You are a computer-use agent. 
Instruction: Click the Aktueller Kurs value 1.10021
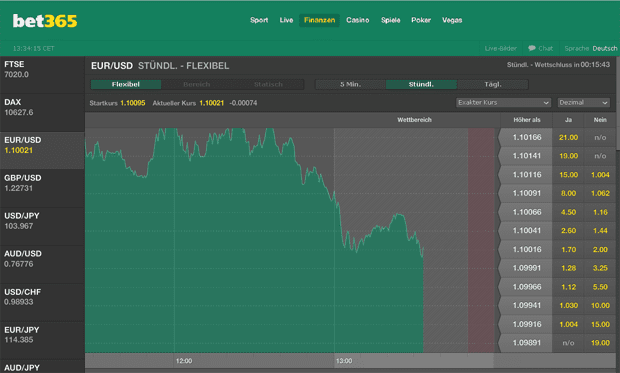pos(212,103)
